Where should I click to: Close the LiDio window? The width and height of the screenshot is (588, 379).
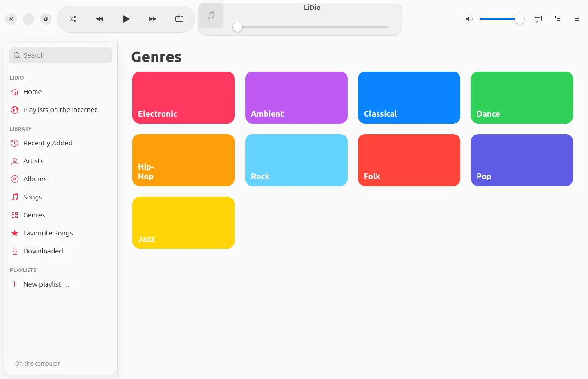11,19
